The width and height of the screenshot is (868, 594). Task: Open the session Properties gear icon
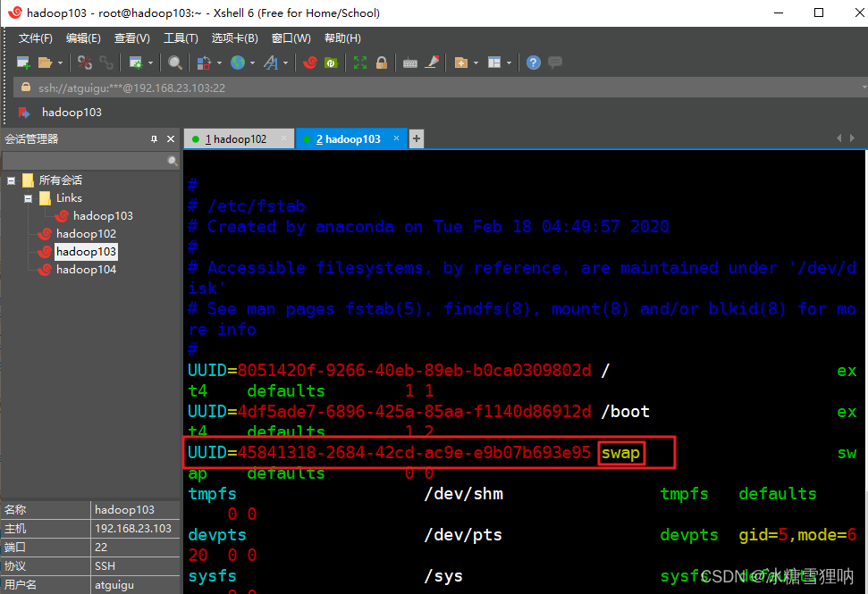click(x=136, y=63)
